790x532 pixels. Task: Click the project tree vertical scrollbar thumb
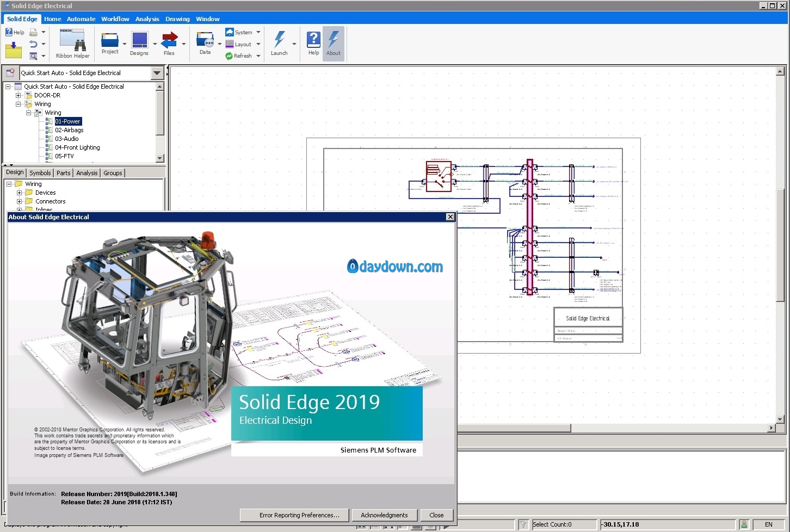click(159, 113)
